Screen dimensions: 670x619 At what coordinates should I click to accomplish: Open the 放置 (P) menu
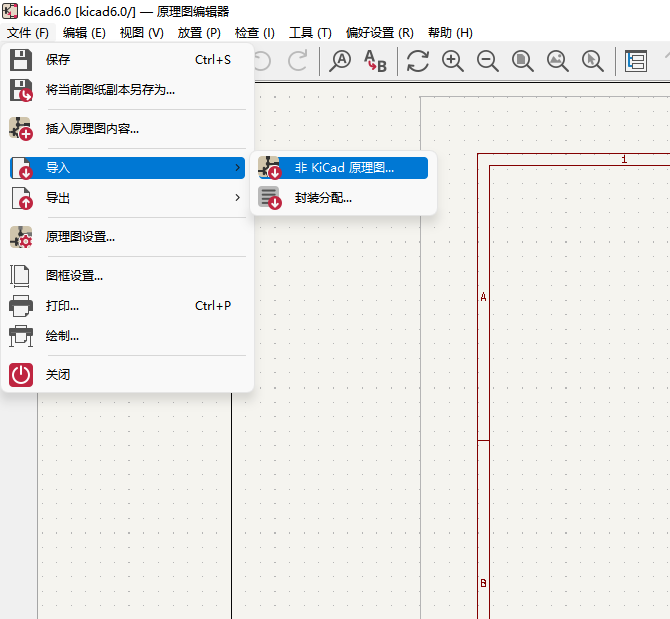(x=199, y=33)
